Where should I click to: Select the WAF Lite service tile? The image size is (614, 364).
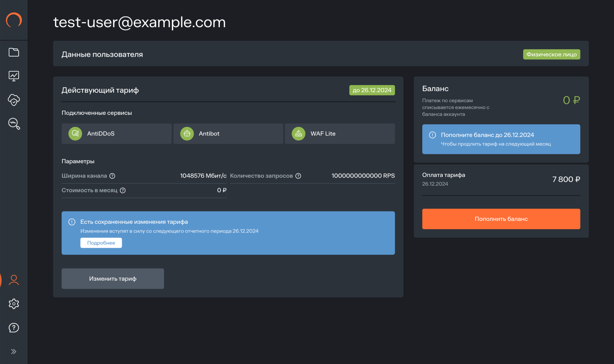click(340, 134)
